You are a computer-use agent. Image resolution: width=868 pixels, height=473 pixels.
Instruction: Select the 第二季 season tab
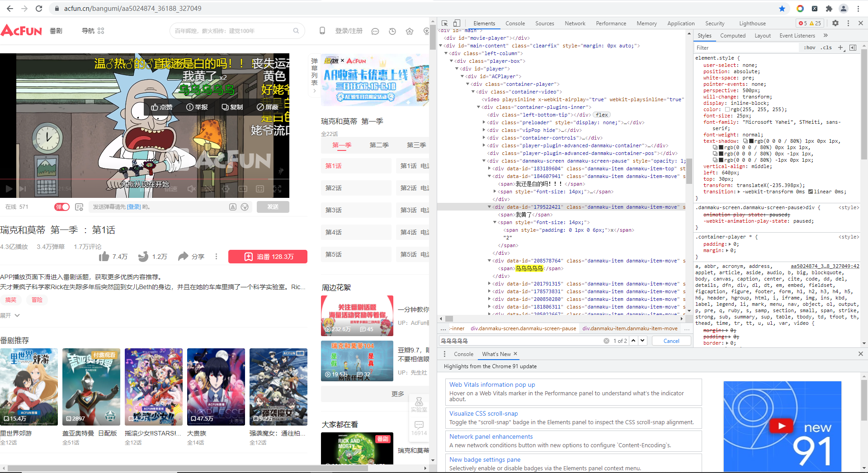(379, 145)
